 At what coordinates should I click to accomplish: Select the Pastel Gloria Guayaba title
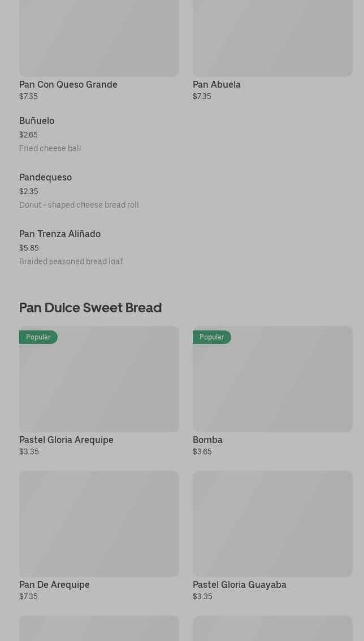point(239,585)
